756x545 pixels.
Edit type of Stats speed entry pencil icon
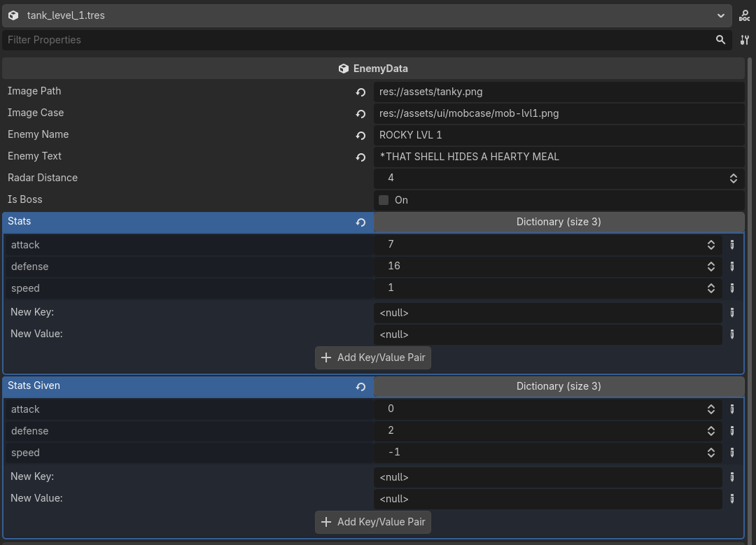(732, 288)
